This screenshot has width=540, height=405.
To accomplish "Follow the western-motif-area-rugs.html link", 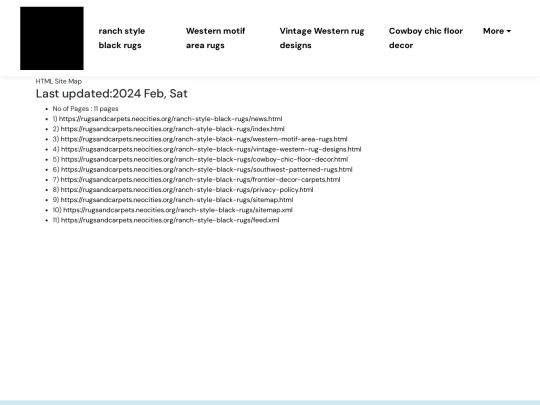I will (204, 139).
